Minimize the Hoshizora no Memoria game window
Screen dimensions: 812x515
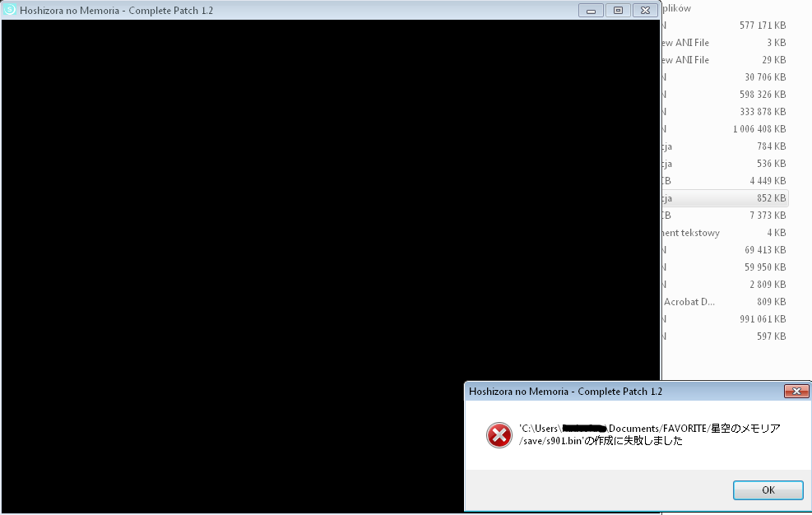(x=591, y=10)
